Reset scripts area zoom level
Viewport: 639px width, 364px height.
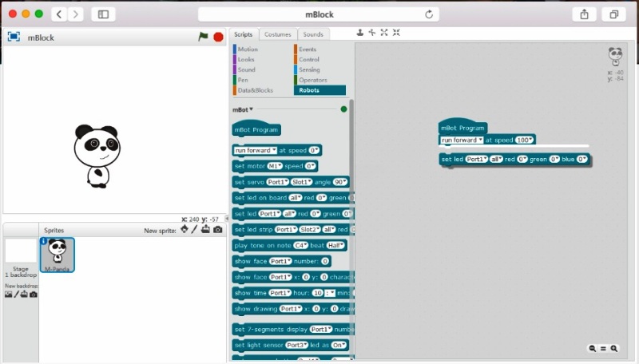(603, 349)
